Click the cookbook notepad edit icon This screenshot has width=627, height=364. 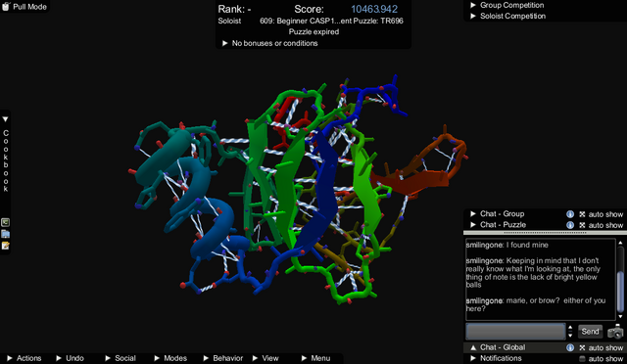pos(5,246)
